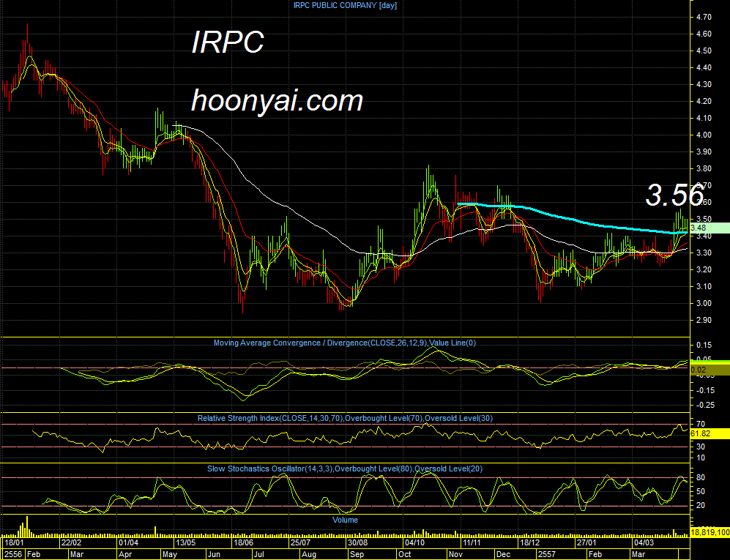Click the 22/02 date label

(x=71, y=542)
